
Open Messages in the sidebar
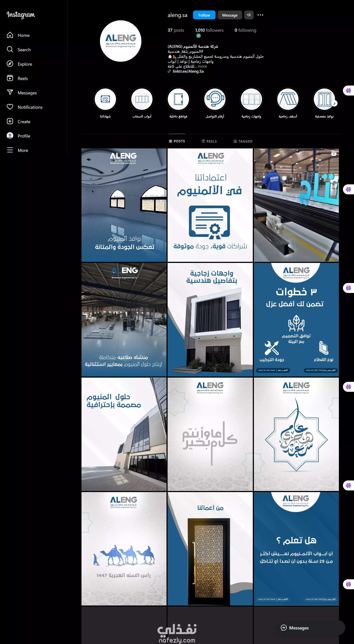coord(22,93)
